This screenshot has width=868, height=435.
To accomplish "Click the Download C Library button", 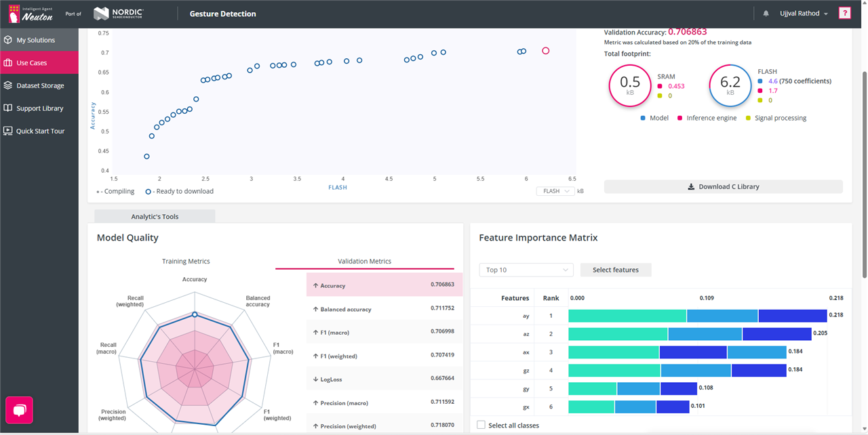I will [723, 187].
